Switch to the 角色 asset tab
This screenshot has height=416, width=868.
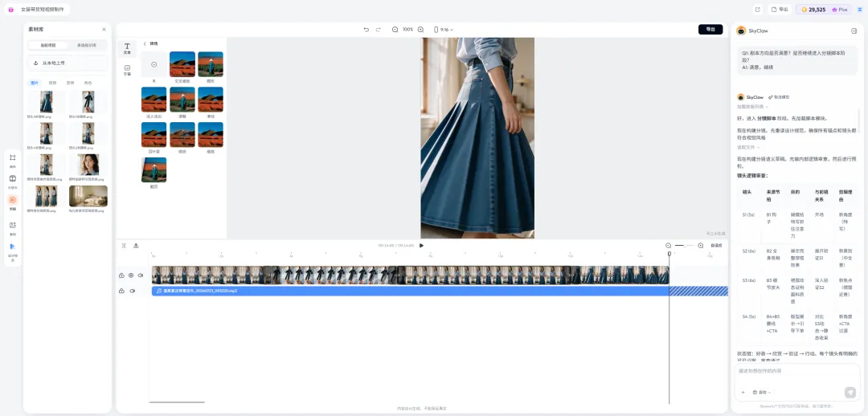click(x=88, y=83)
